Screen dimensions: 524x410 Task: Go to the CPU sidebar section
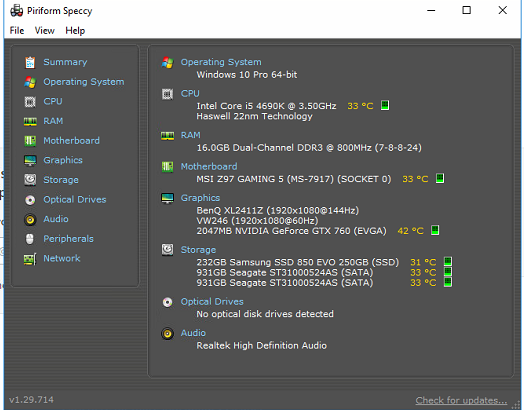tap(53, 101)
